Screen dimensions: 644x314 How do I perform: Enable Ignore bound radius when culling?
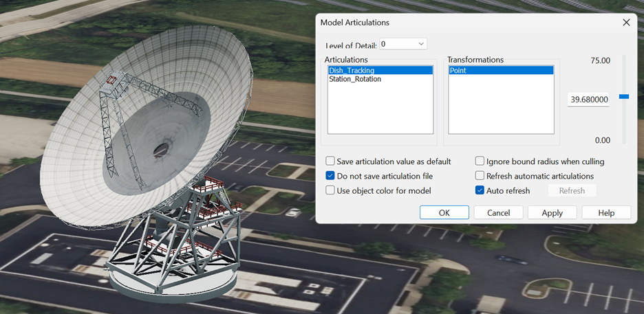pyautogui.click(x=480, y=161)
